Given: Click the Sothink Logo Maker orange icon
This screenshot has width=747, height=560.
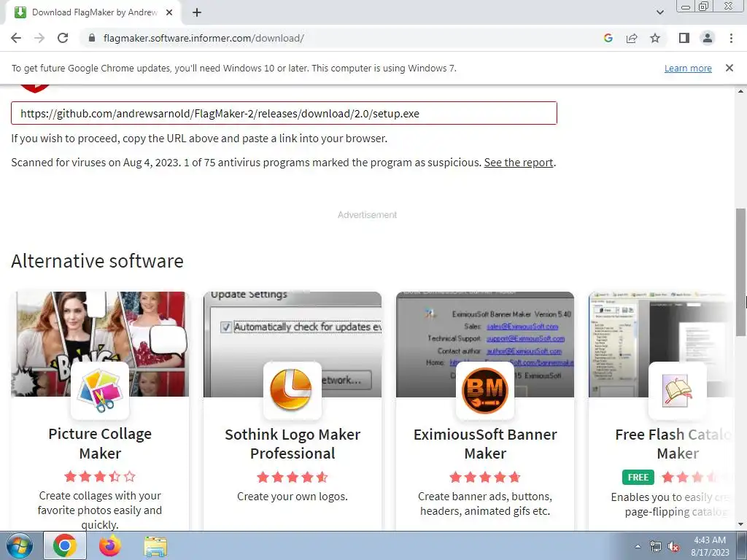Looking at the screenshot, I should [292, 391].
